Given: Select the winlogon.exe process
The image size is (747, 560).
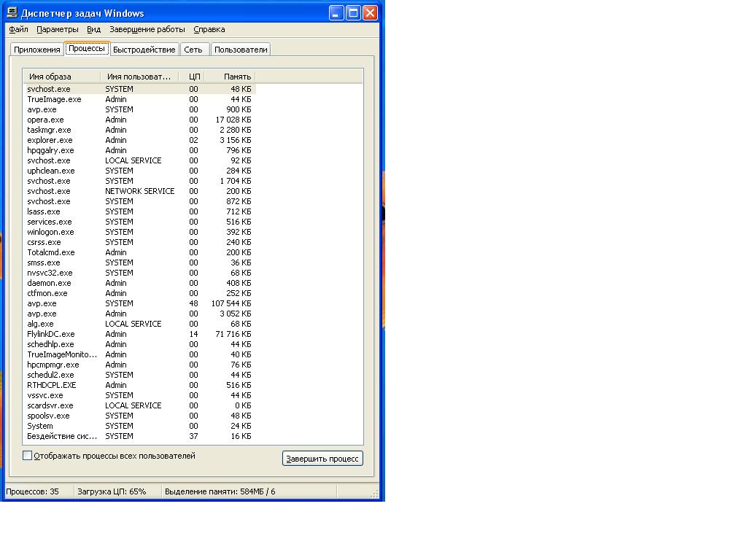Looking at the screenshot, I should [x=139, y=233].
